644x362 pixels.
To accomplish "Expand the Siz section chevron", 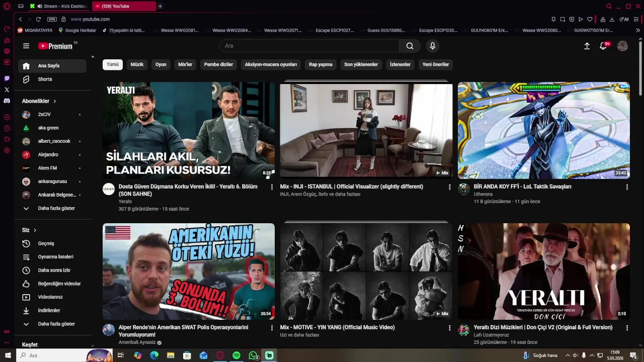I will (x=35, y=230).
